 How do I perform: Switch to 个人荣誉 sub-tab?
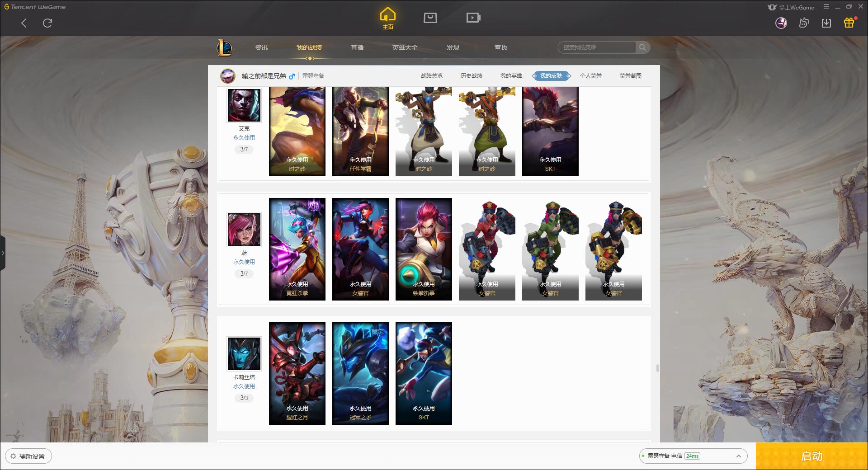(591, 76)
